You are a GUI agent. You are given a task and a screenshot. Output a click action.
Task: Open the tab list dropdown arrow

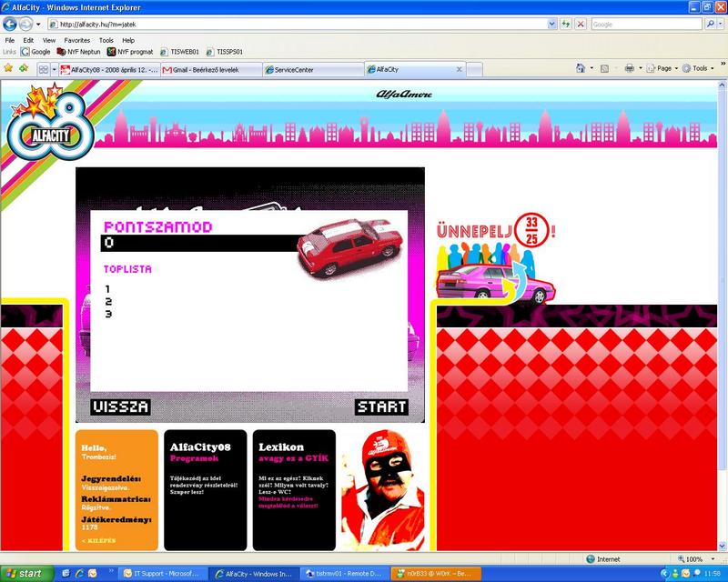pyautogui.click(x=54, y=70)
